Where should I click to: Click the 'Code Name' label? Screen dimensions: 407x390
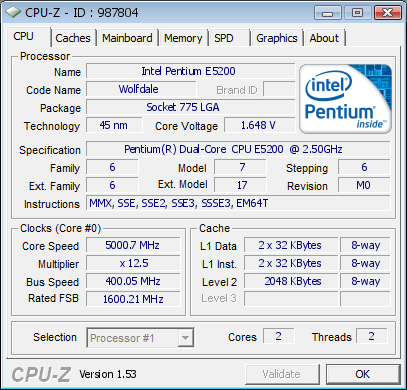click(x=53, y=90)
